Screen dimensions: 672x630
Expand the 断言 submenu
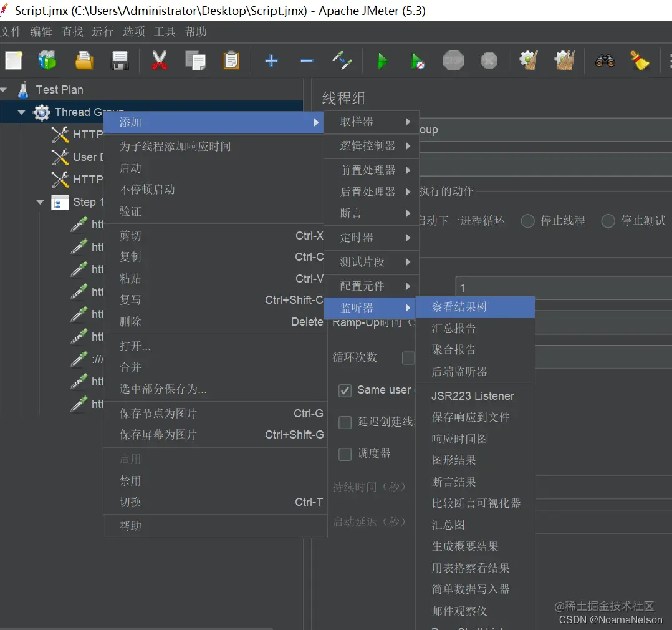(x=371, y=213)
